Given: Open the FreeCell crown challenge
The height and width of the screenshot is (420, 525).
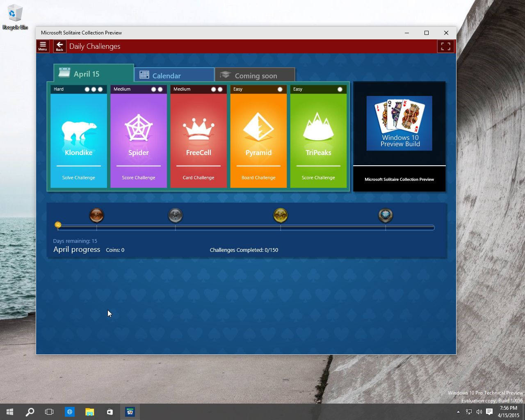Looking at the screenshot, I should click(x=199, y=128).
